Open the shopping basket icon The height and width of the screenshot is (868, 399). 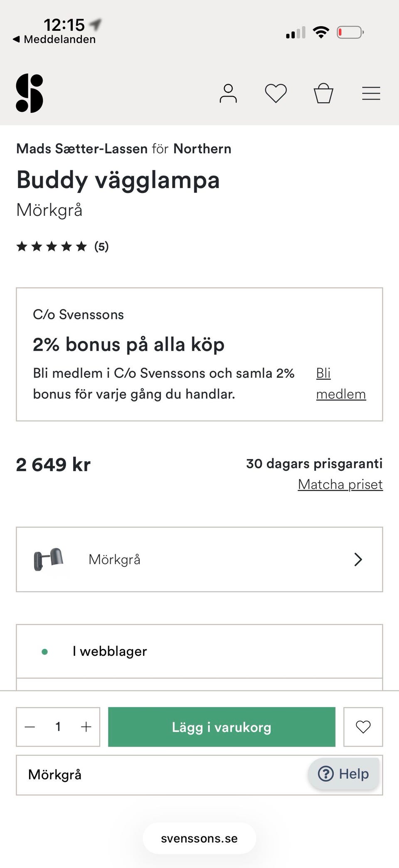pos(323,93)
